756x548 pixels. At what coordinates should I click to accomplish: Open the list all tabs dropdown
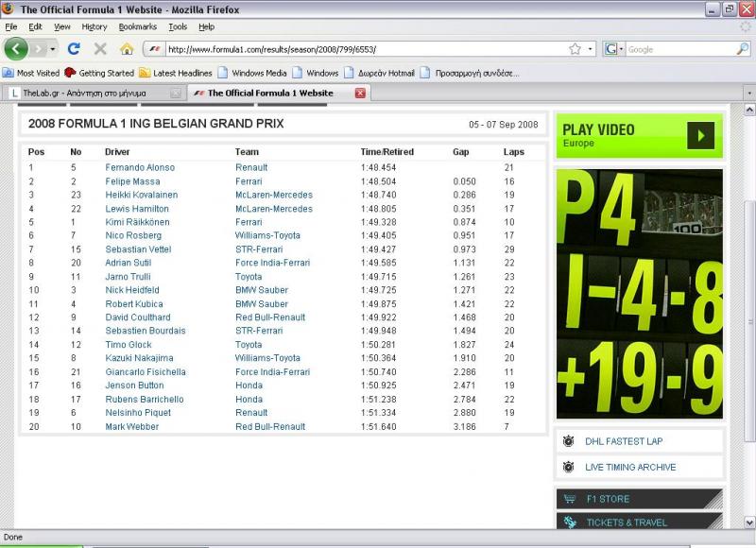click(x=749, y=93)
